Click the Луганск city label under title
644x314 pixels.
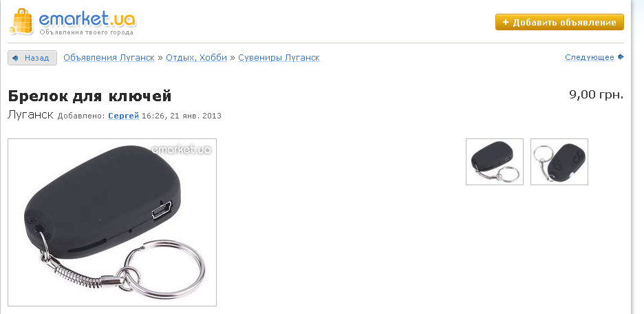click(x=30, y=115)
